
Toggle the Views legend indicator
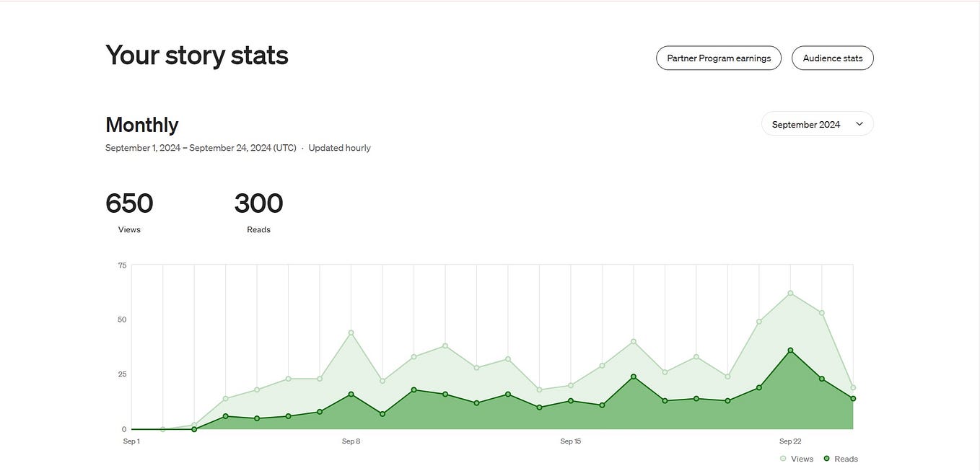coord(782,457)
